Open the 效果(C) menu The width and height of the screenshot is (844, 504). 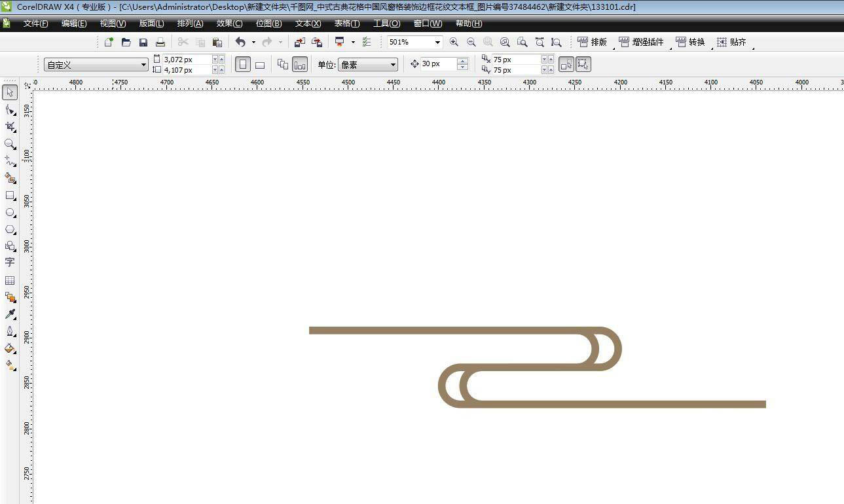tap(229, 24)
